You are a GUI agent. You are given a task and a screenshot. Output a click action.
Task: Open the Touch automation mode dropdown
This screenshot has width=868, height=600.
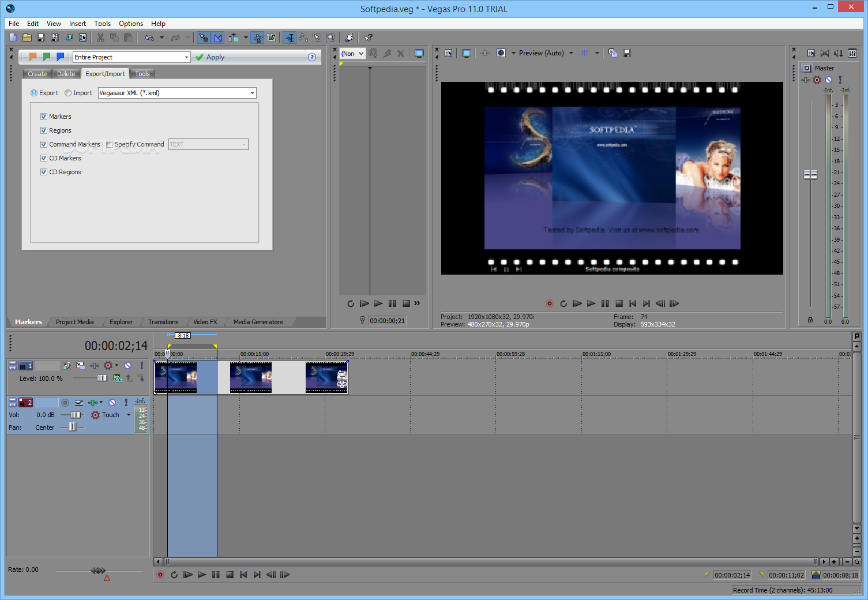point(129,415)
